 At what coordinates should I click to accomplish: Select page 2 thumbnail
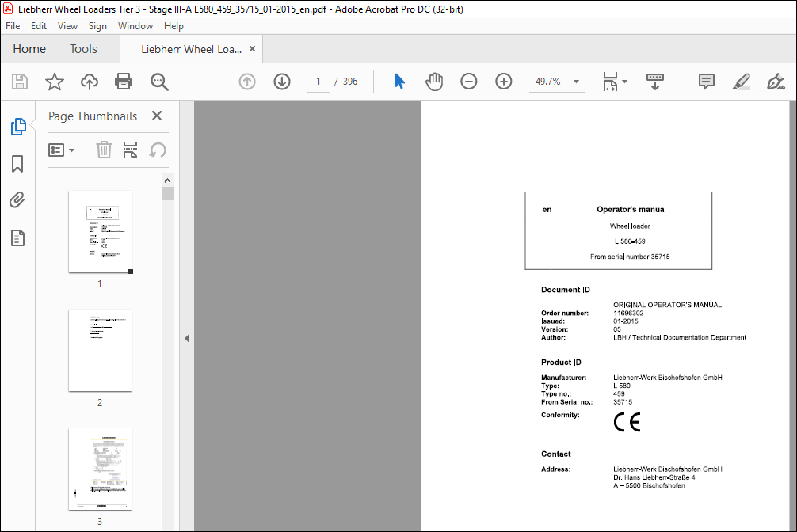[100, 351]
